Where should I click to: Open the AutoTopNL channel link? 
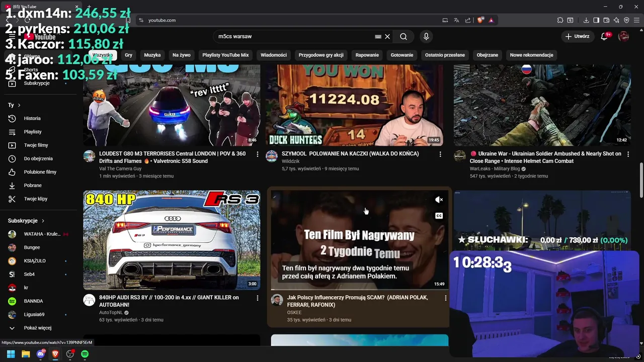[111, 313]
